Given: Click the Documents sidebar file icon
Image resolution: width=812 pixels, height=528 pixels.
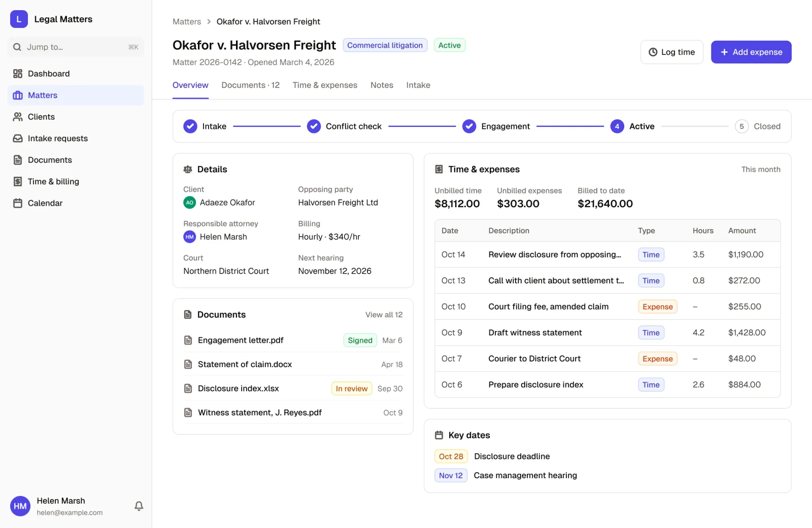Looking at the screenshot, I should [18, 160].
